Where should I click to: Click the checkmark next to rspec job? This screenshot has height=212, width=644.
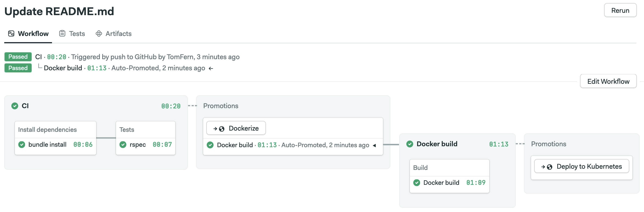click(123, 145)
